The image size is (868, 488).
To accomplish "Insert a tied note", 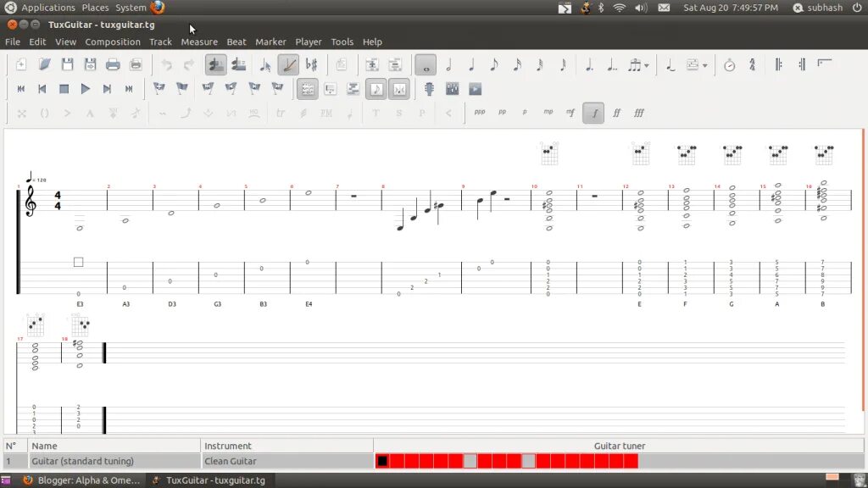I will [x=670, y=64].
